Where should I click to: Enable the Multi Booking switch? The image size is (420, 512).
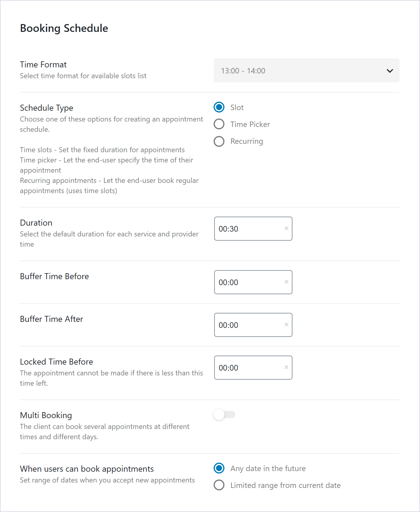[x=224, y=415]
